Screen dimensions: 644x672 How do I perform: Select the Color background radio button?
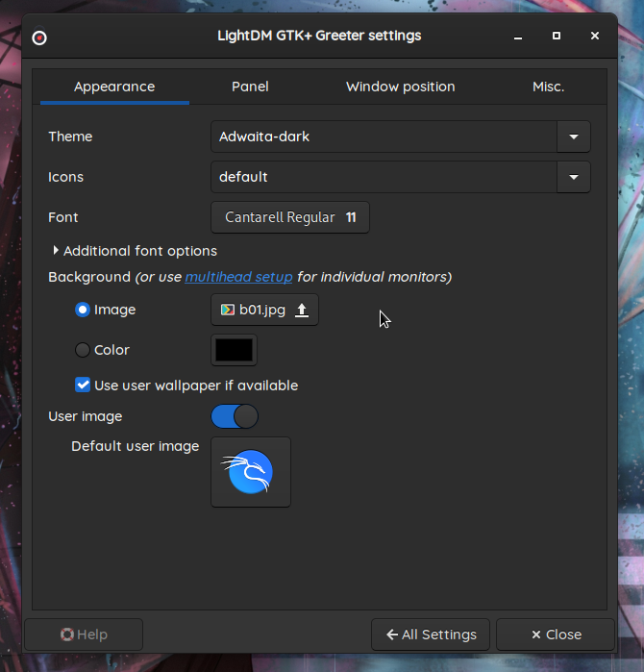click(x=83, y=350)
